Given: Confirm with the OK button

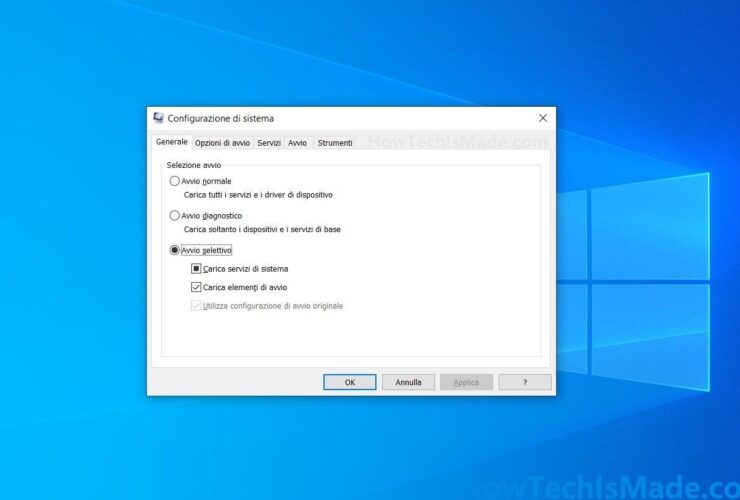Looking at the screenshot, I should click(350, 382).
